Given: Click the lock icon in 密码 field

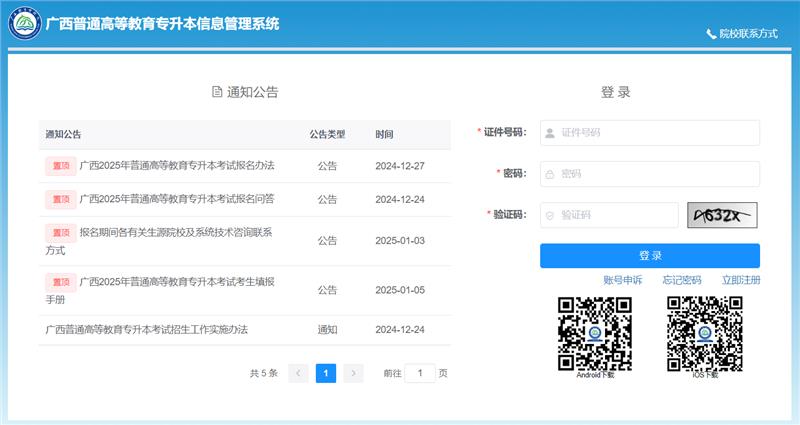Looking at the screenshot, I should pos(549,174).
